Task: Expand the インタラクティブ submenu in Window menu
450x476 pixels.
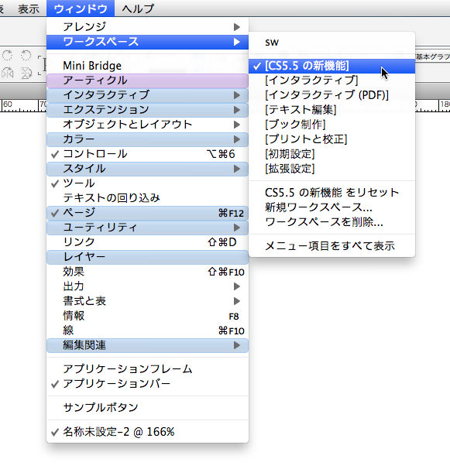Action: 147,95
